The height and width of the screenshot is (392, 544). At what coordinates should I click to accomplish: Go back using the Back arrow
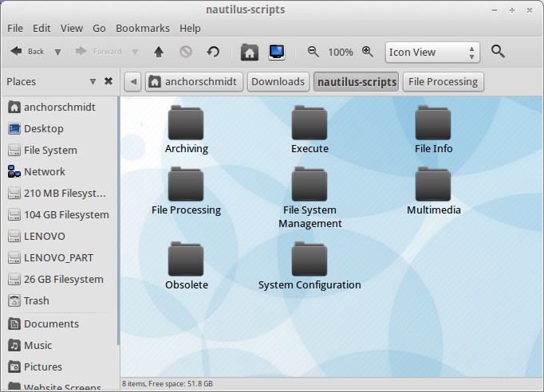(27, 52)
